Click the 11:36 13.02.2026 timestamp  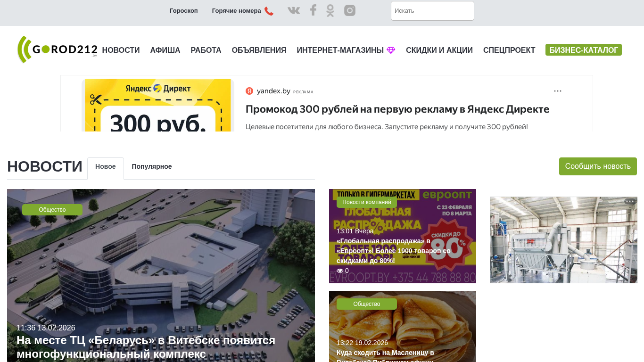click(46, 328)
